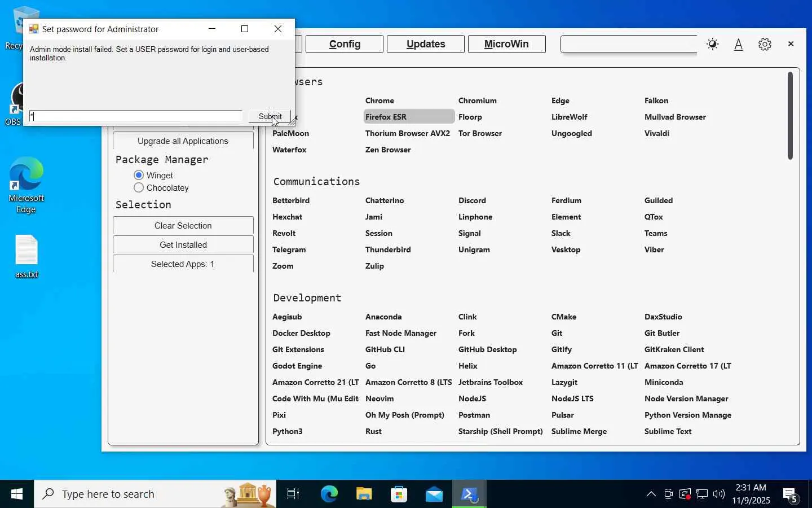
Task: Select the ass.txt file on the desktop
Action: point(26,257)
